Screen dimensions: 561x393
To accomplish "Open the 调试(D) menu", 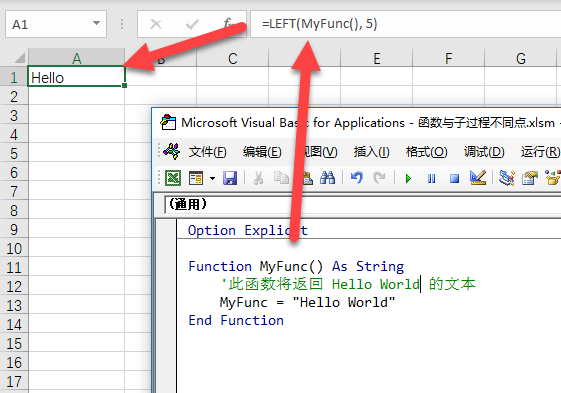I will [x=484, y=152].
